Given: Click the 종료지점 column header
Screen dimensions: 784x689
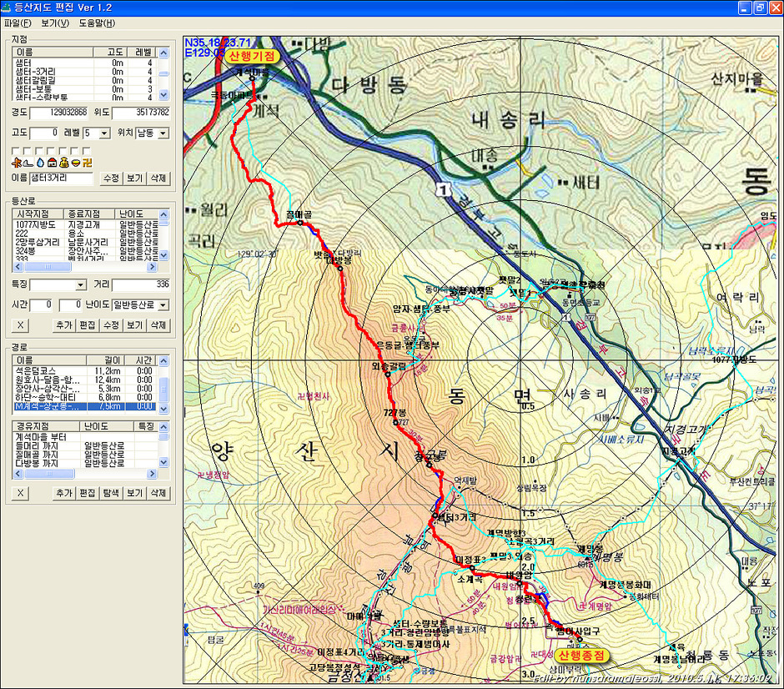Looking at the screenshot, I should click(x=90, y=214).
